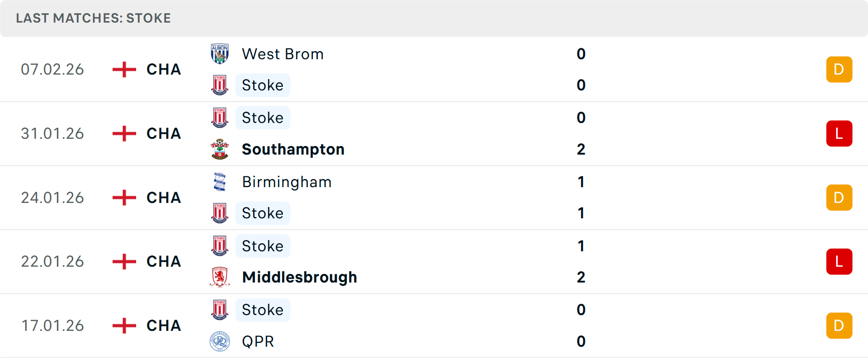
Task: Click the highlighted Stoke team name
Action: (x=263, y=85)
